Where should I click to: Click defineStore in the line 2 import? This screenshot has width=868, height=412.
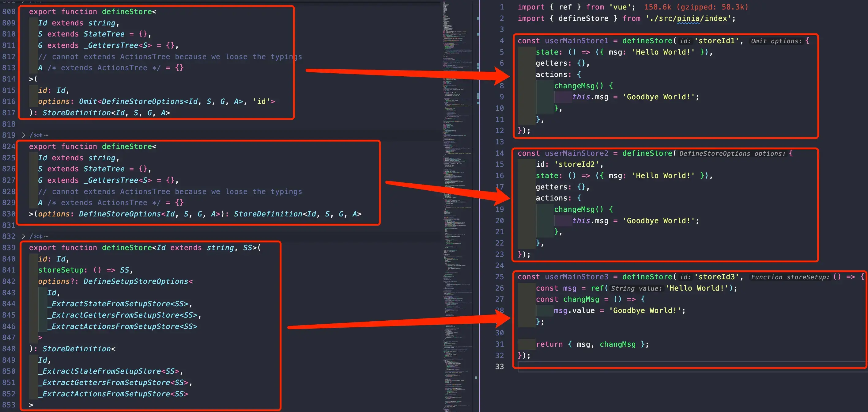pyautogui.click(x=583, y=18)
